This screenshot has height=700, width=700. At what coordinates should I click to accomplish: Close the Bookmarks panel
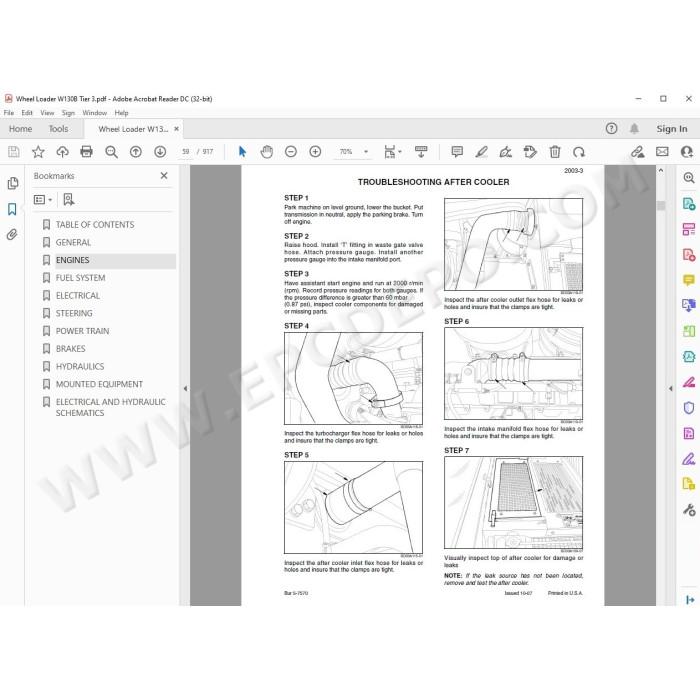[164, 176]
